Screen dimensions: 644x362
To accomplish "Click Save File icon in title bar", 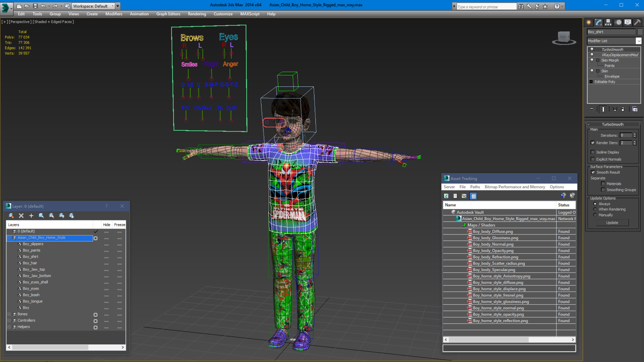I will [x=35, y=6].
